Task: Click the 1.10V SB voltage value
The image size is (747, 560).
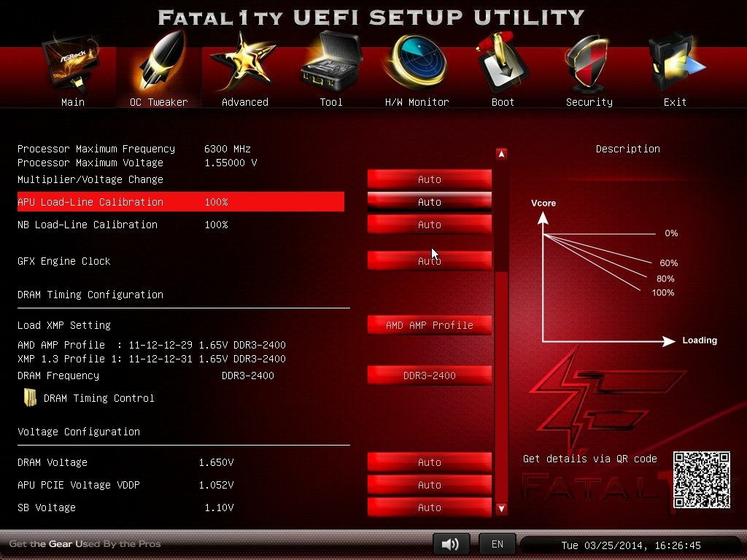Action: point(219,507)
